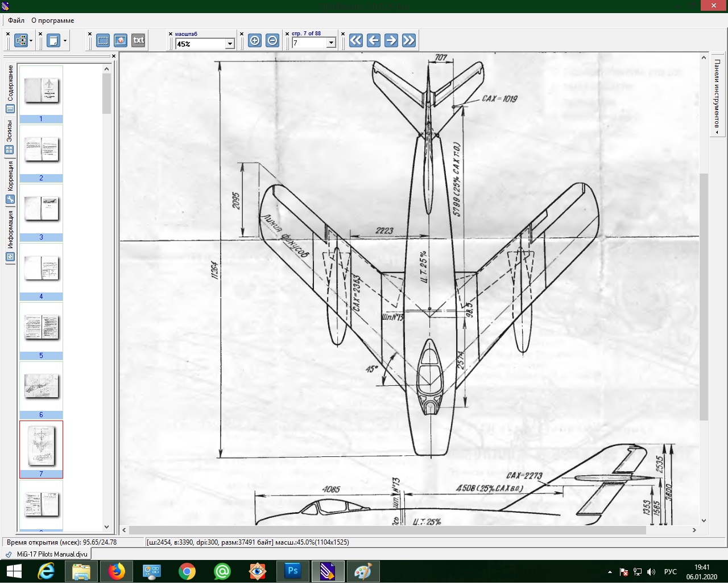Click the image mode toolbar icon

tap(120, 40)
